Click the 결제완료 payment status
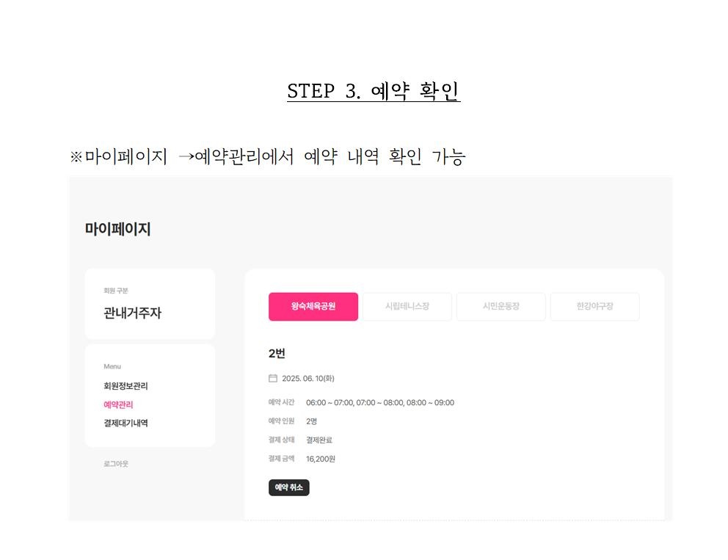 319,440
